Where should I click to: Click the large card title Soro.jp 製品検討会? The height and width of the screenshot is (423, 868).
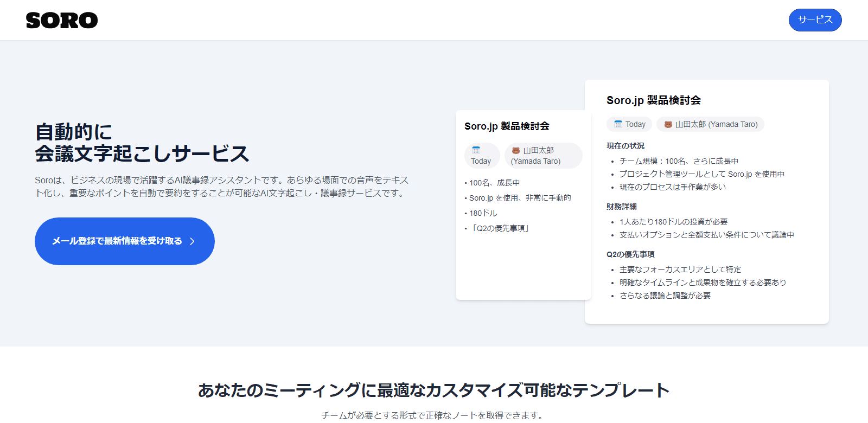654,100
